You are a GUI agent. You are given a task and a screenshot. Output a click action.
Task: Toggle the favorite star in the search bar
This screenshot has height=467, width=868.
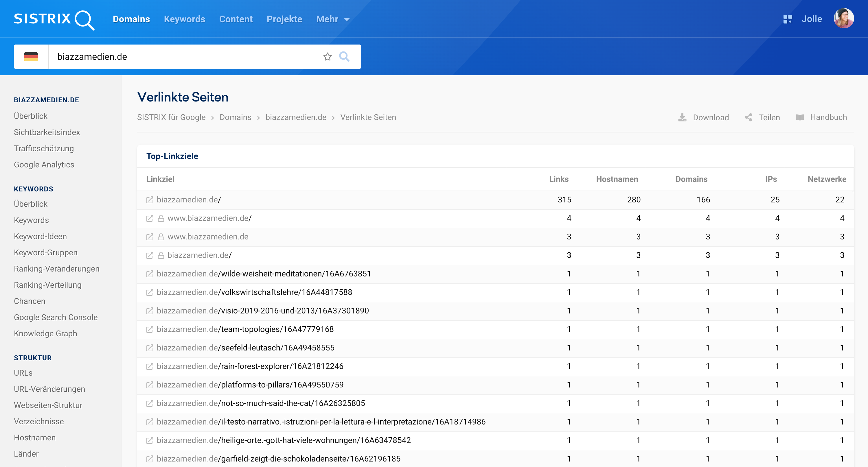pyautogui.click(x=327, y=57)
